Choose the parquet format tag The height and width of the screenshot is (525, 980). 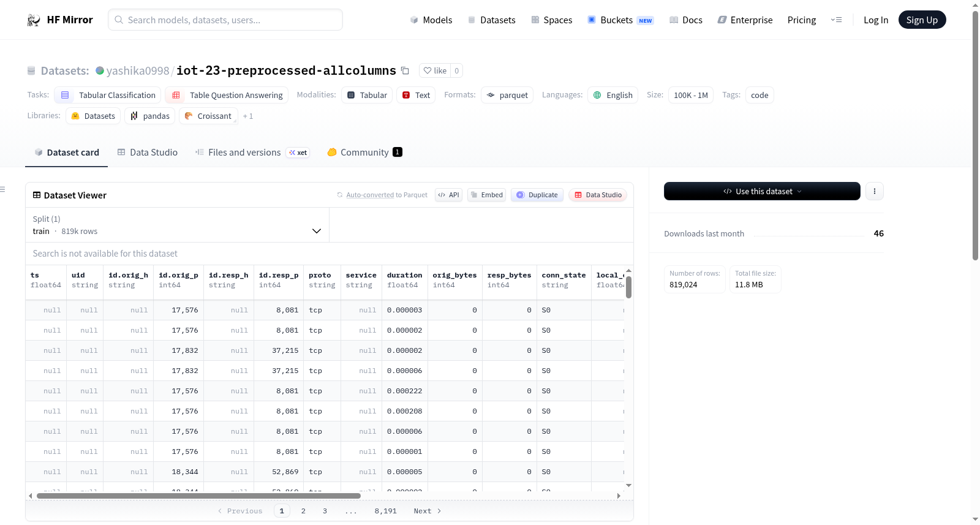click(x=507, y=95)
